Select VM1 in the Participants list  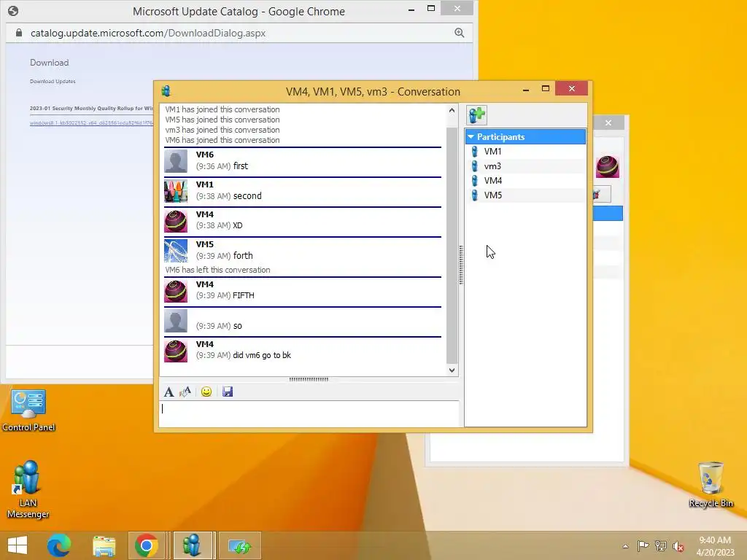click(x=525, y=152)
